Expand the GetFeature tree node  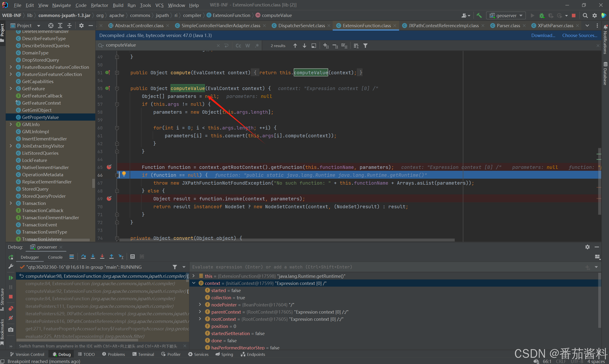pos(11,89)
